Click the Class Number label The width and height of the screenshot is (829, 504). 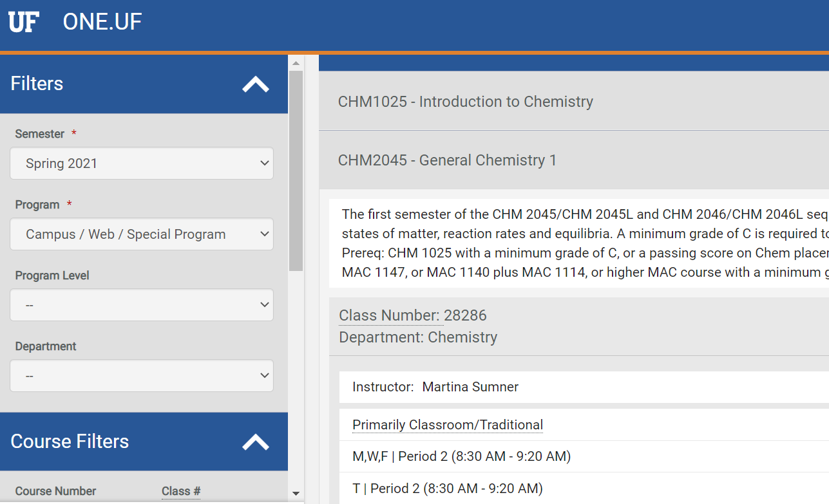click(x=388, y=315)
